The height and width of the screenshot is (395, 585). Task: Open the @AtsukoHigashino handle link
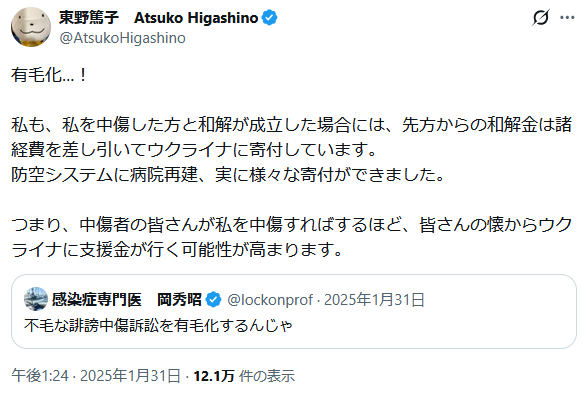pos(122,38)
